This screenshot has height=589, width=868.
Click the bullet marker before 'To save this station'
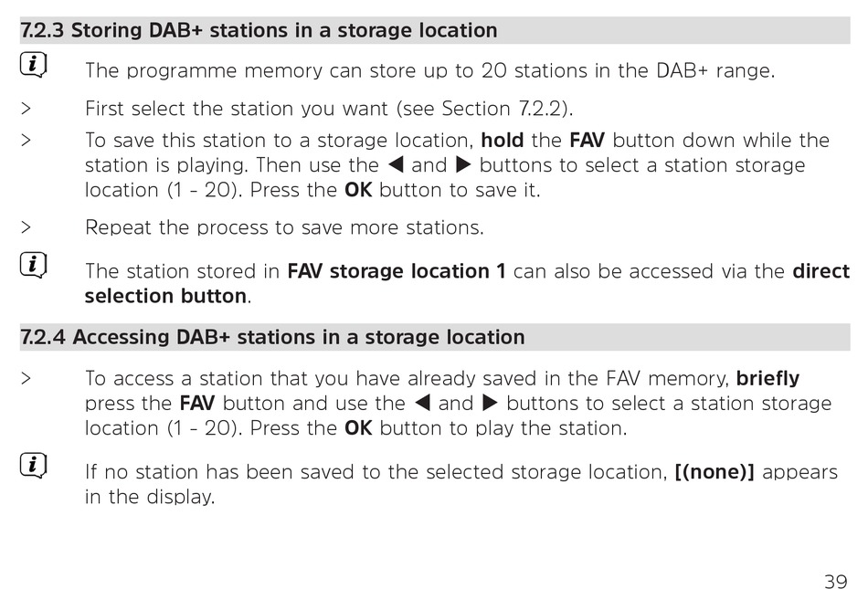[26, 140]
